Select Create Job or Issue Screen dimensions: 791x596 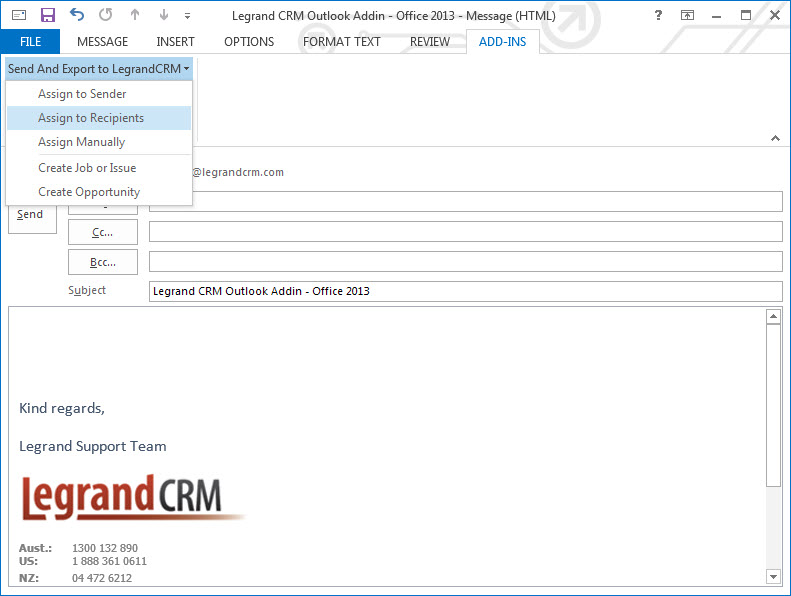[99, 168]
